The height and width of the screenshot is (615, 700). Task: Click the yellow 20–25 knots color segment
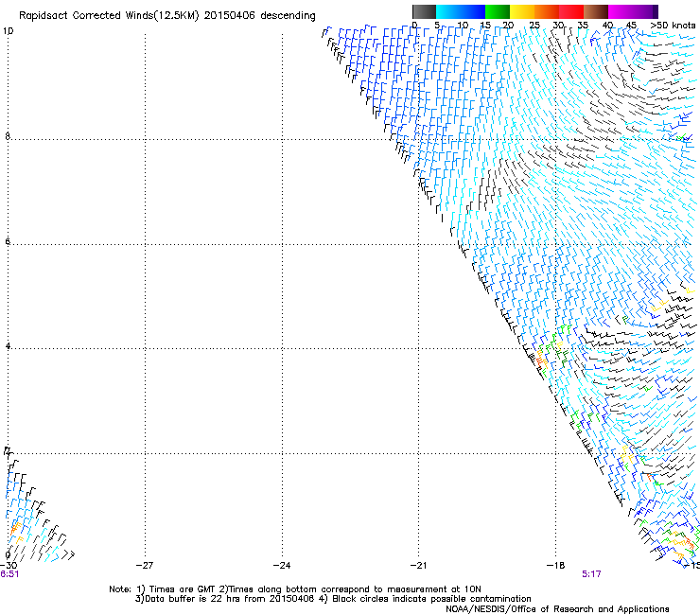point(522,11)
